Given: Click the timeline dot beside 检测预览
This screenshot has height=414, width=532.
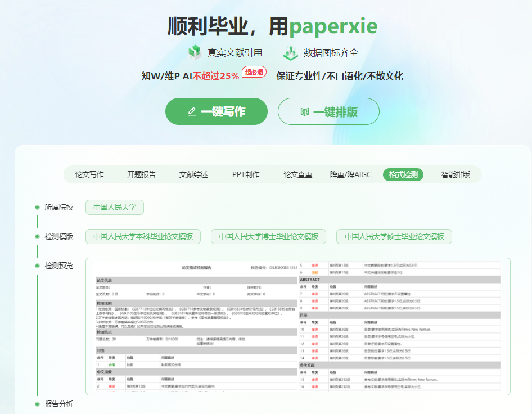Looking at the screenshot, I should (x=37, y=265).
